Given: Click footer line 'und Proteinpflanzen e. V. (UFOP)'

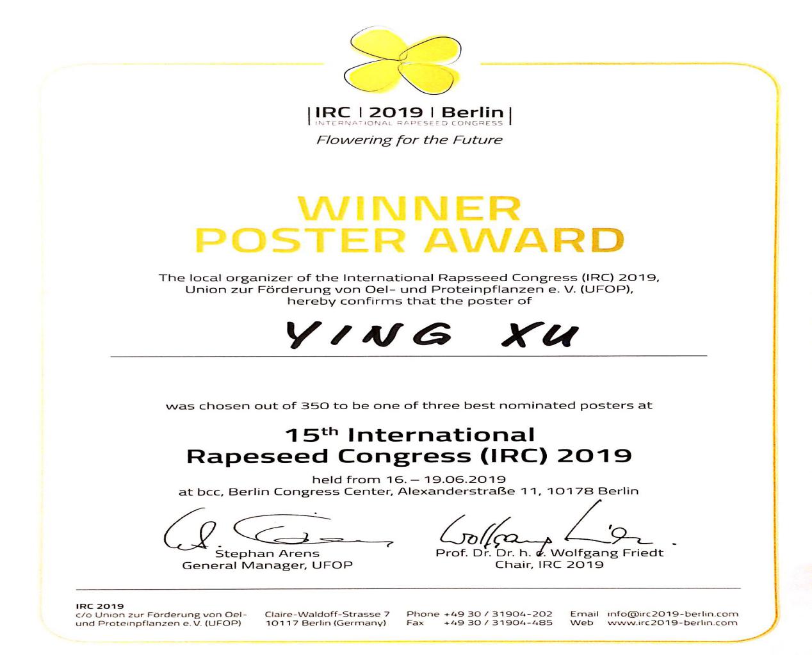Looking at the screenshot, I should coord(159,622).
